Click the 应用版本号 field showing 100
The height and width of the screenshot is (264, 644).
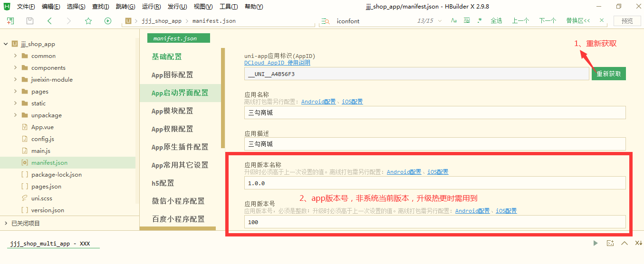pyautogui.click(x=435, y=222)
